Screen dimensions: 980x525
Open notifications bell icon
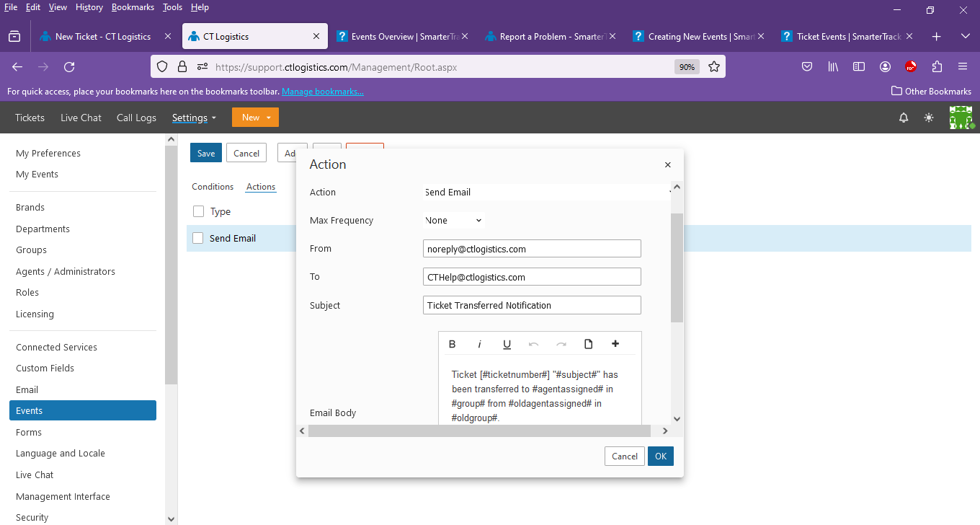(x=904, y=118)
